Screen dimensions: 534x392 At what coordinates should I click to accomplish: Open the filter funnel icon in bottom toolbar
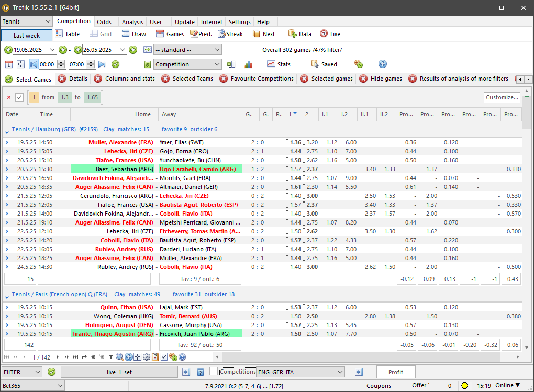pos(111,357)
